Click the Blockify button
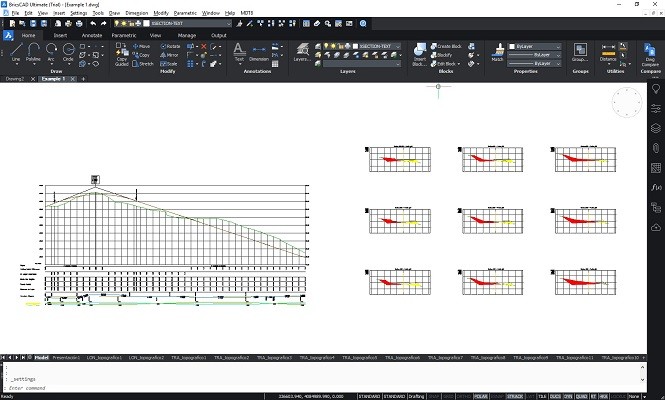 (441, 55)
